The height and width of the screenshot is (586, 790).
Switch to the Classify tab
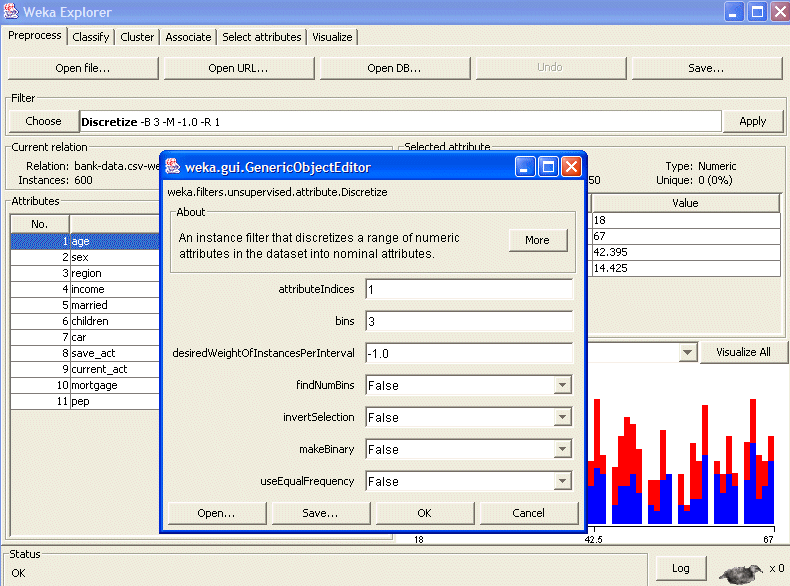[x=91, y=37]
